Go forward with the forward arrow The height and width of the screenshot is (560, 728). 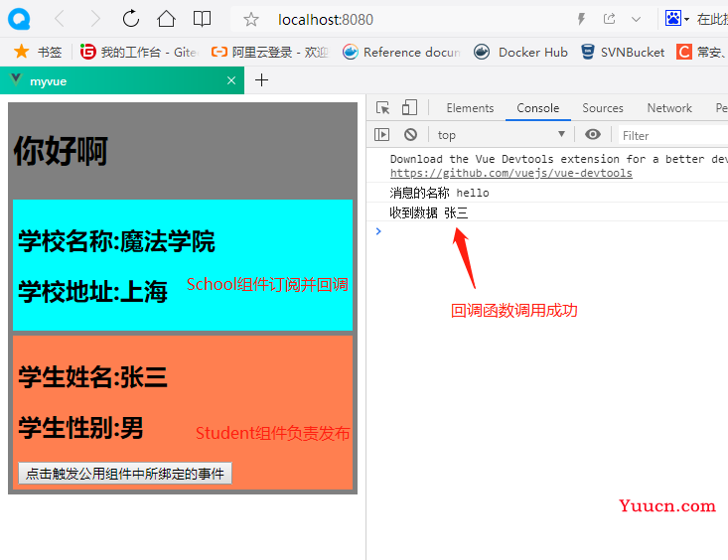(94, 19)
